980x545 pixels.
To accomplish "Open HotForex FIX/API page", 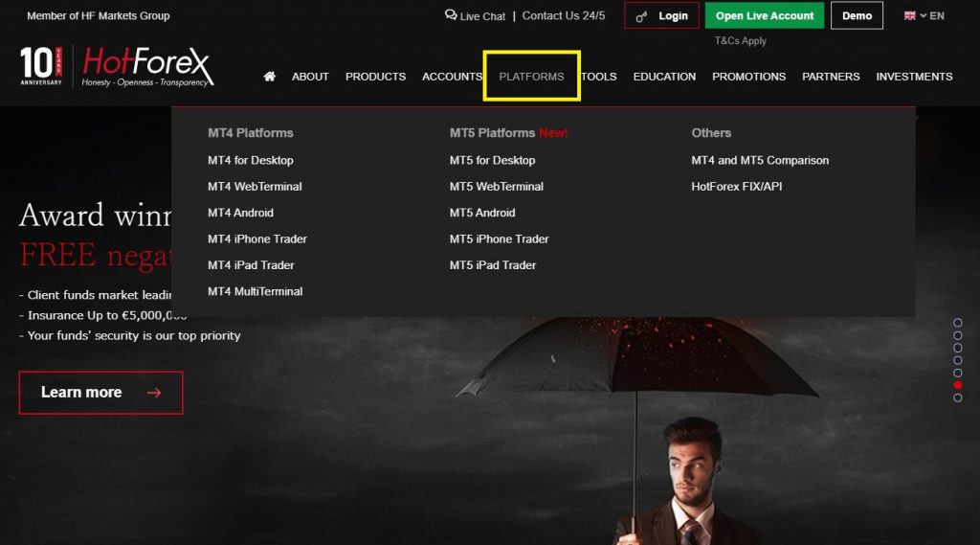I will pos(736,187).
